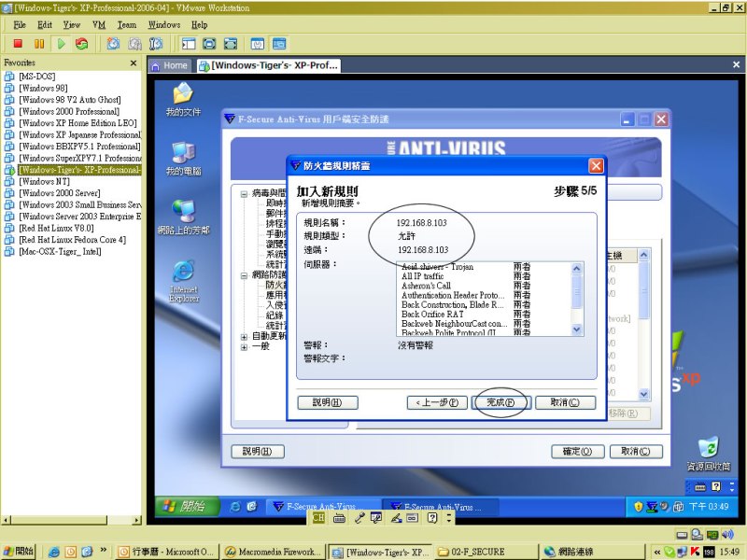Click 網路連線 host taskbar button
The image size is (747, 560).
(591, 552)
